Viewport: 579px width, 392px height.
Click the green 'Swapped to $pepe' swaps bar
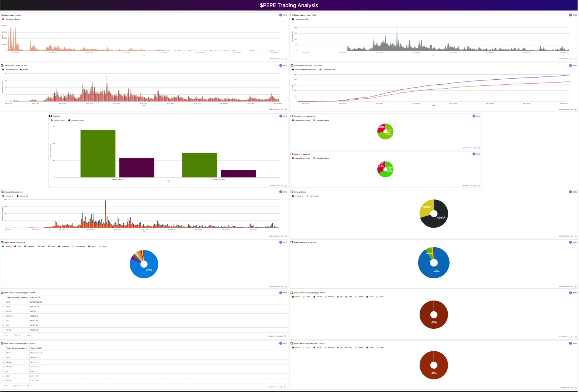point(98,153)
